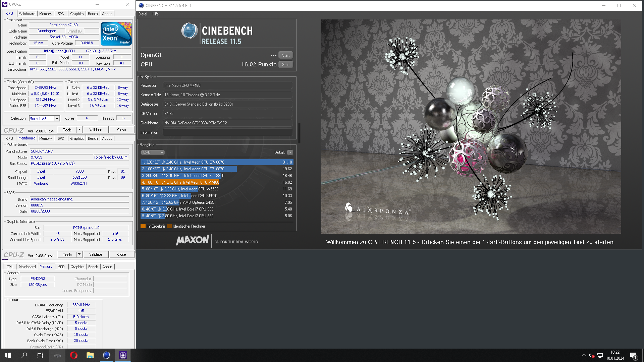This screenshot has width=644, height=362.
Task: Start the OpenGL benchmark
Action: (x=286, y=55)
